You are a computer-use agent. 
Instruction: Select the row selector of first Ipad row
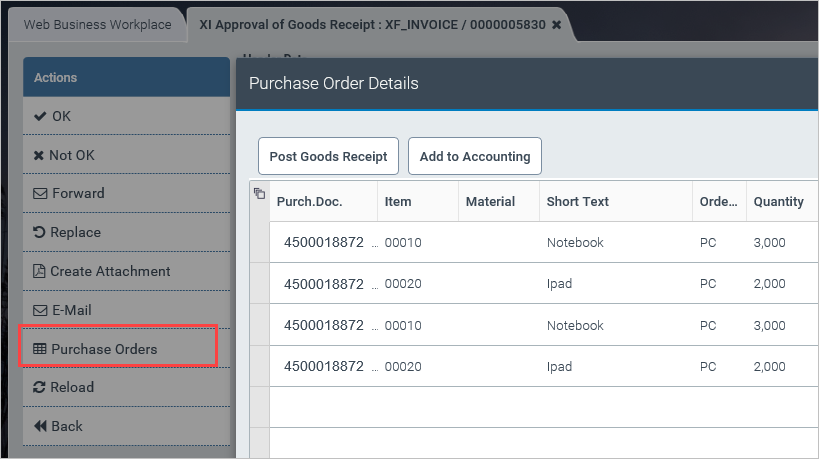pyautogui.click(x=259, y=284)
